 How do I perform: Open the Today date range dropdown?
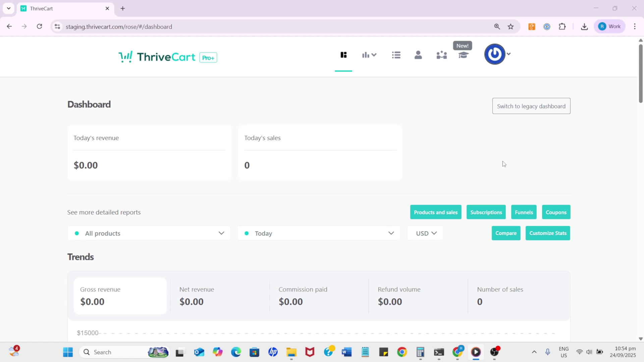(391, 233)
